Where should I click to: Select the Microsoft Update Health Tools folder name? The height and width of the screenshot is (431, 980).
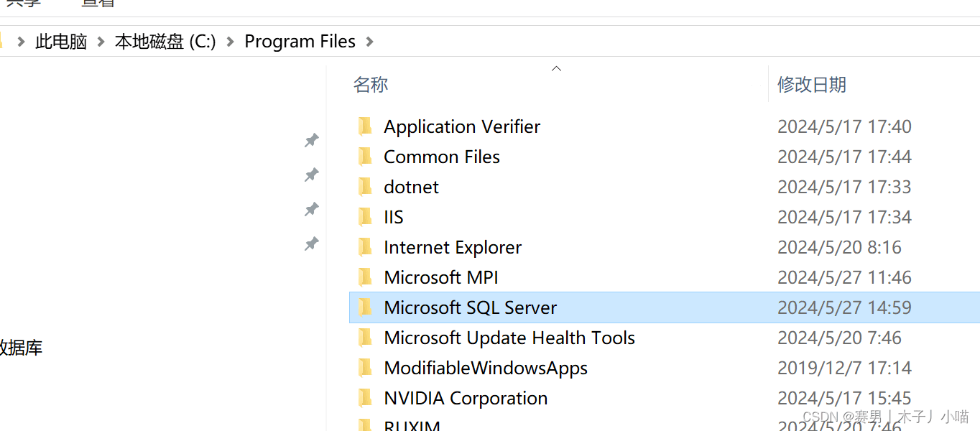pyautogui.click(x=509, y=338)
